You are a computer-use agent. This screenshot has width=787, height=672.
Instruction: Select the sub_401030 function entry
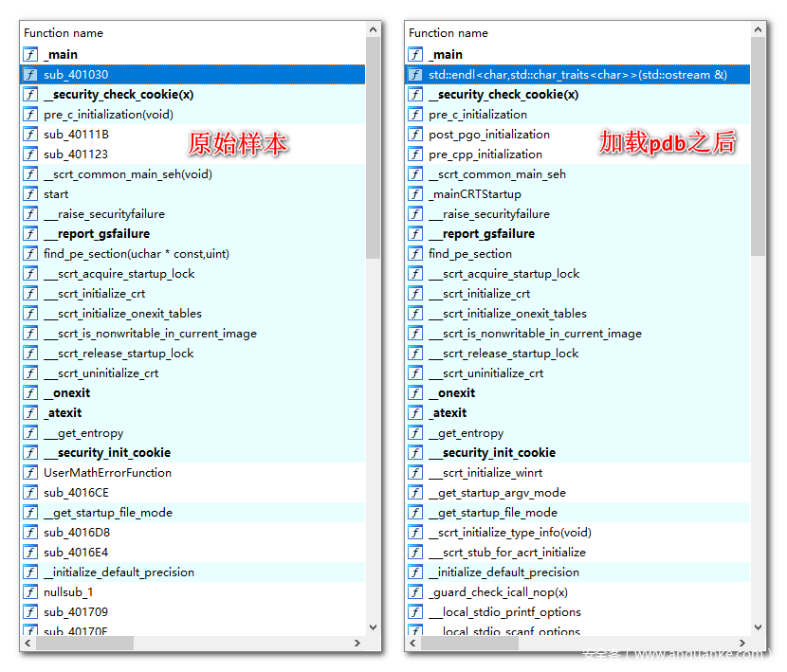76,74
